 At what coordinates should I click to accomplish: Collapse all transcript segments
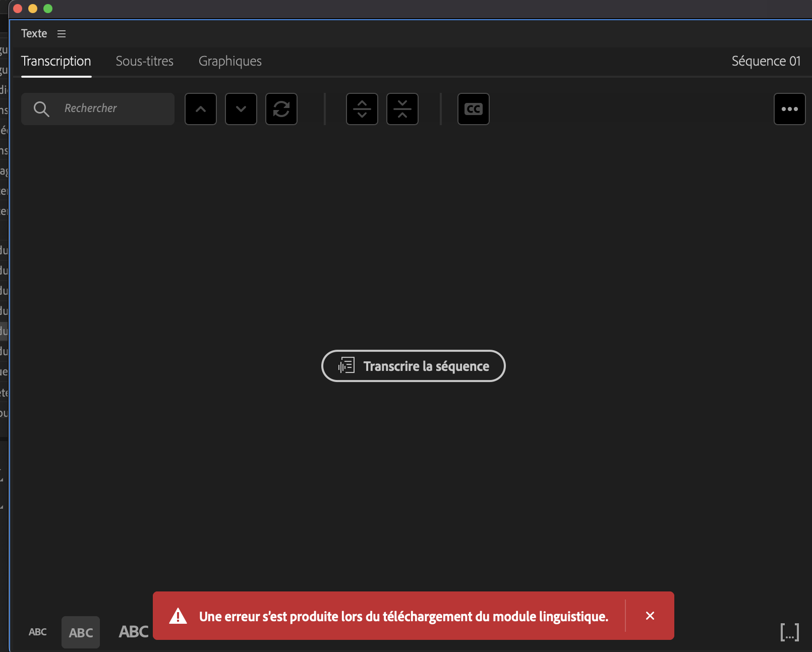(402, 109)
